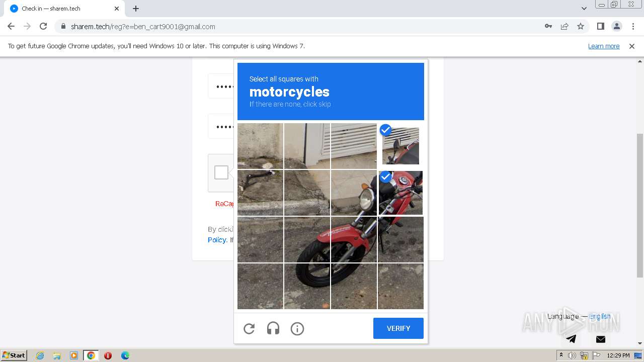The image size is (644, 362).
Task: Change the language via English link
Action: click(x=600, y=316)
